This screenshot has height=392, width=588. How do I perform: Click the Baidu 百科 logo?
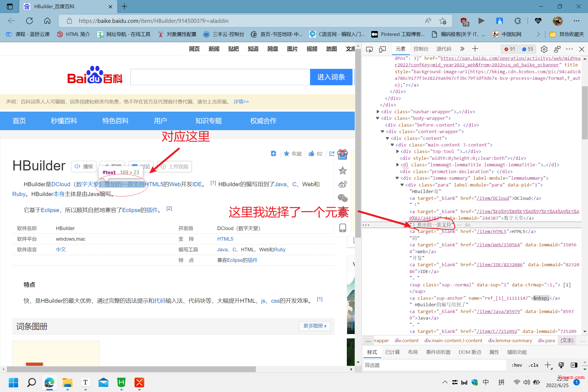(95, 75)
